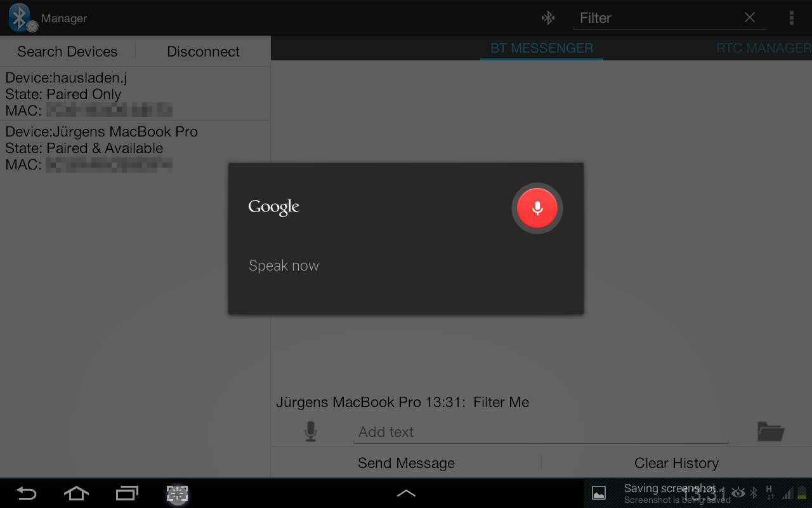
Task: Tap the eye icon in status bar
Action: (738, 493)
